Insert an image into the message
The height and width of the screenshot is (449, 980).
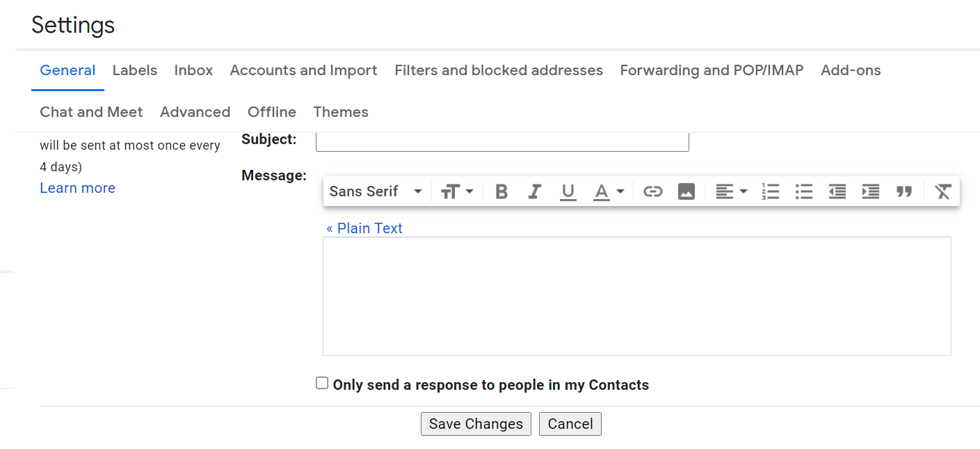(686, 191)
